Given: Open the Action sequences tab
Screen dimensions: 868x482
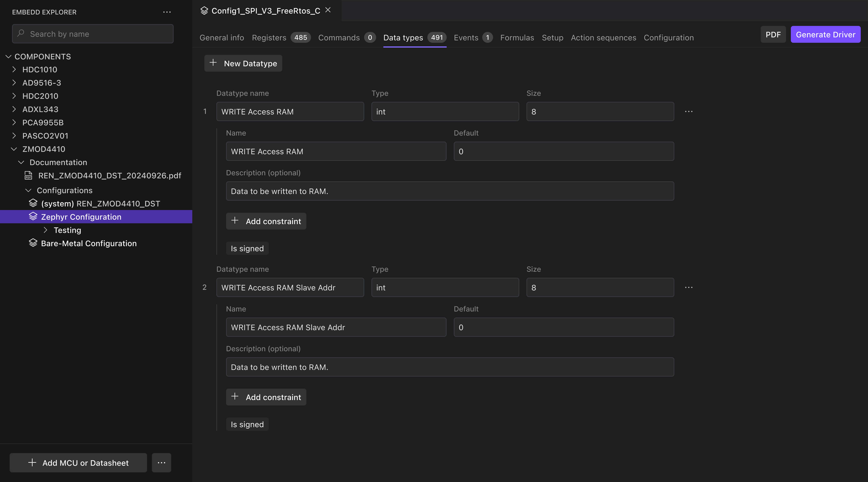Looking at the screenshot, I should coord(603,38).
